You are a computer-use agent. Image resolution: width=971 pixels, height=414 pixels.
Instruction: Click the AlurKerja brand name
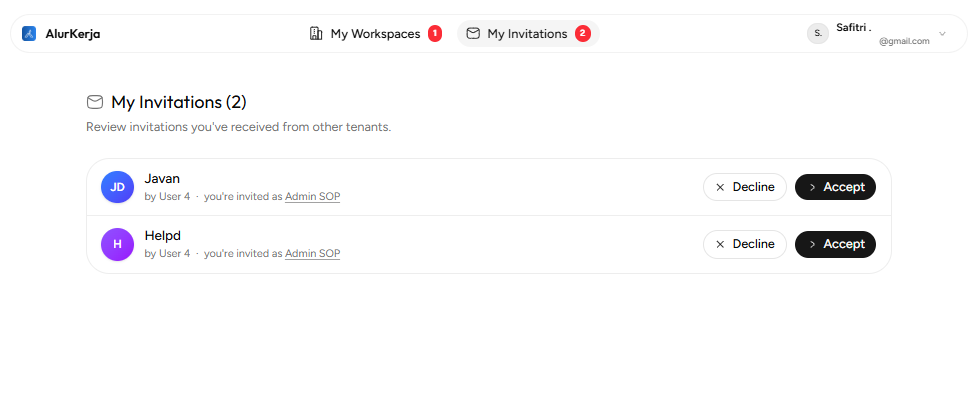click(72, 34)
